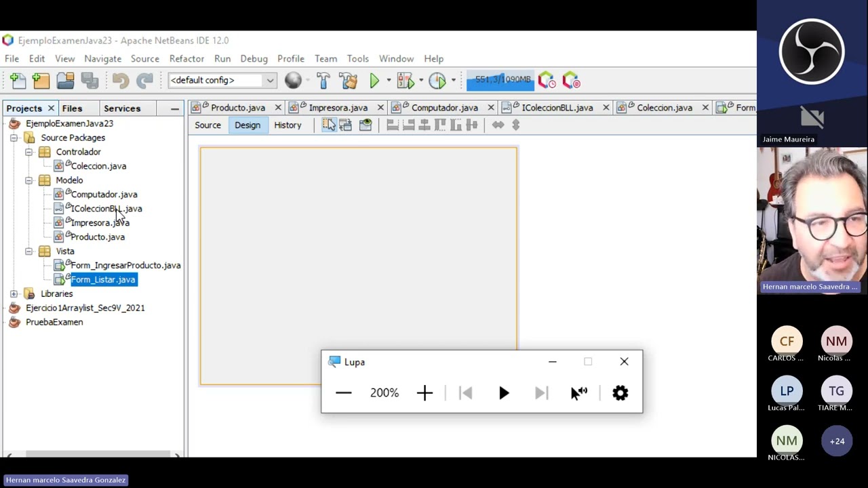Run project with the green play icon
This screenshot has height=488, width=868.
pyautogui.click(x=374, y=81)
